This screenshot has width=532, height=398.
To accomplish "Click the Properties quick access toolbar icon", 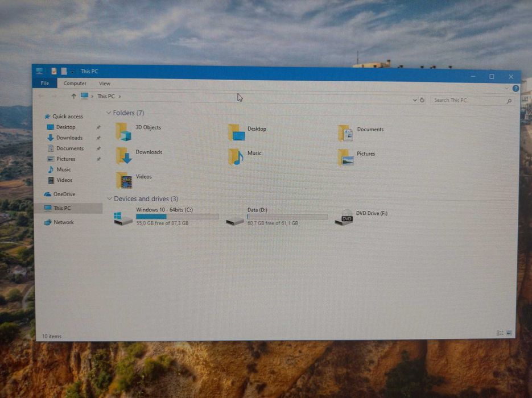I will click(x=54, y=71).
